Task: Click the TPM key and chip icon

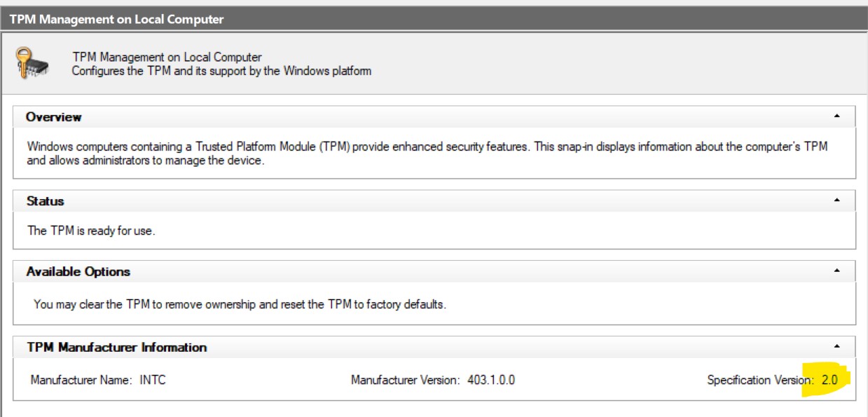Action: pos(33,62)
